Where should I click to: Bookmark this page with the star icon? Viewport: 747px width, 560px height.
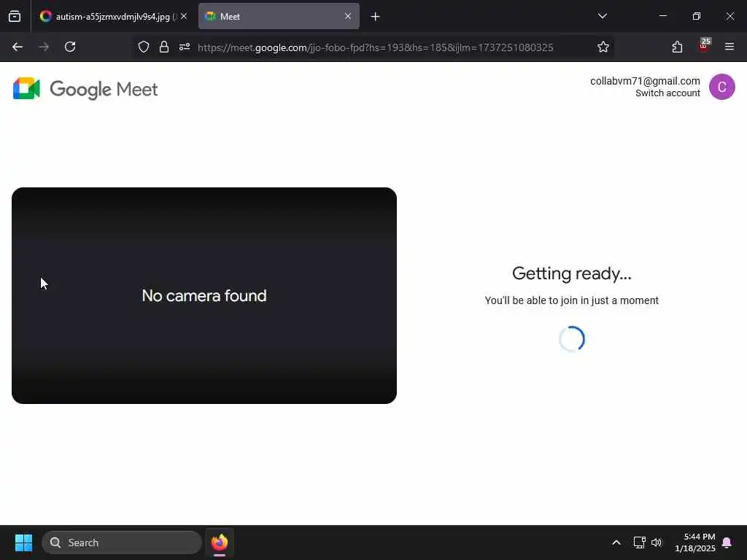(x=603, y=47)
